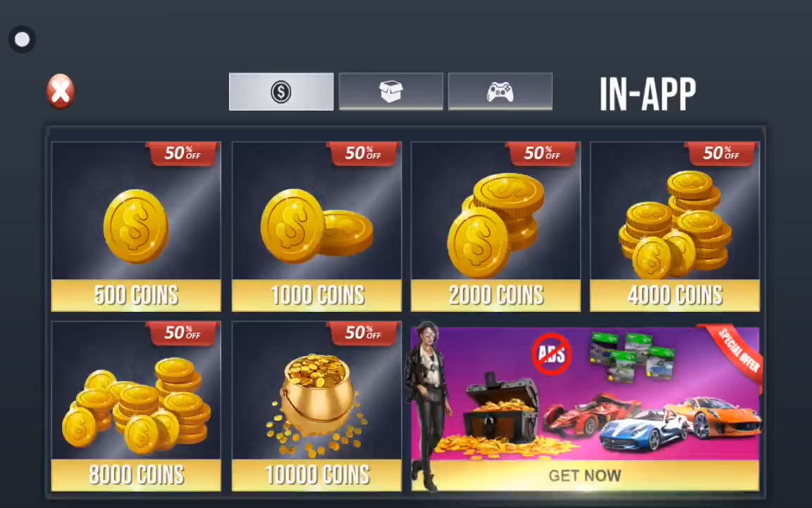Buy the 500 COINS pack

tap(136, 296)
